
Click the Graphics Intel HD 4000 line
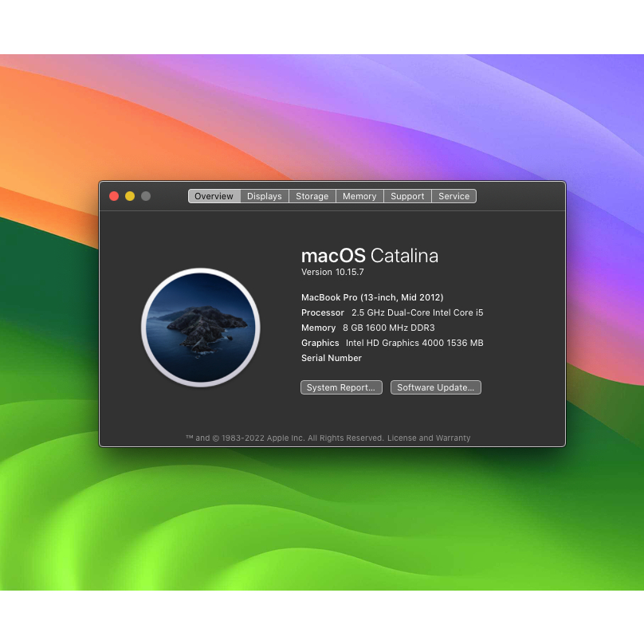click(392, 343)
